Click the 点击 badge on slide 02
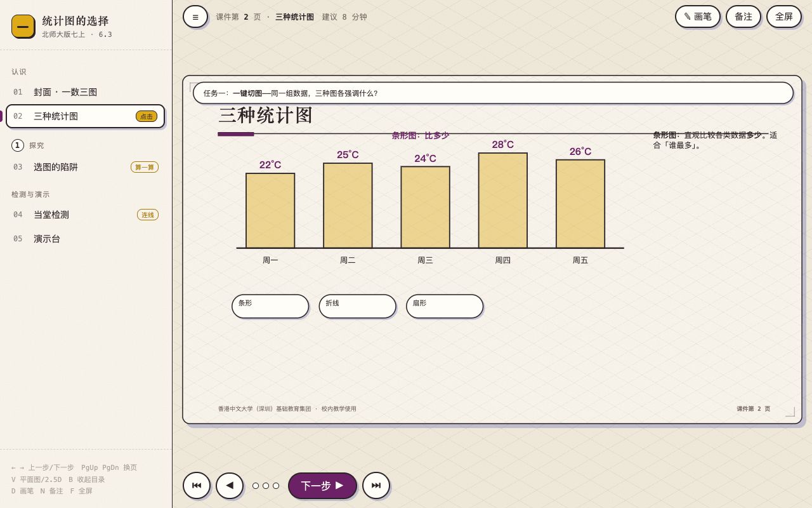 coord(147,116)
